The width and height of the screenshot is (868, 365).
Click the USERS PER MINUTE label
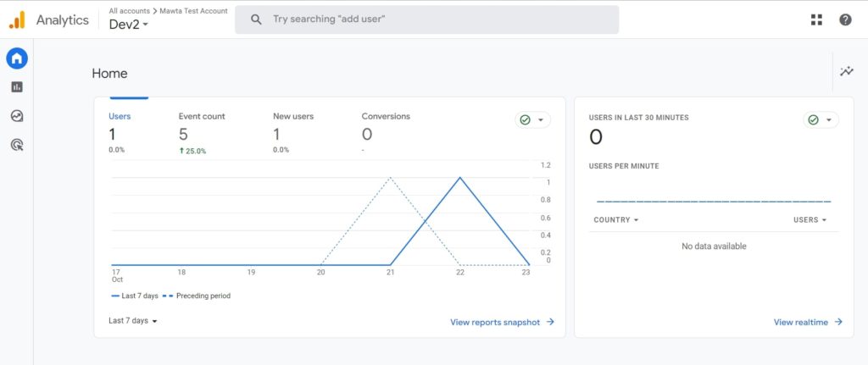pos(624,166)
